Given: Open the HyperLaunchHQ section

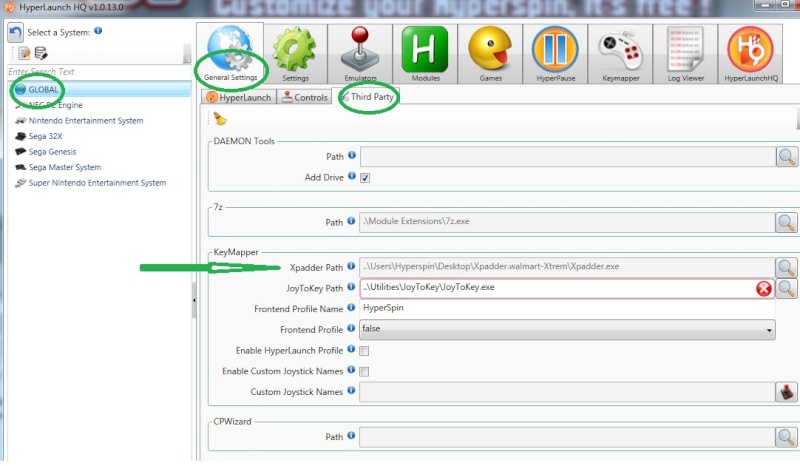Looking at the screenshot, I should point(751,54).
